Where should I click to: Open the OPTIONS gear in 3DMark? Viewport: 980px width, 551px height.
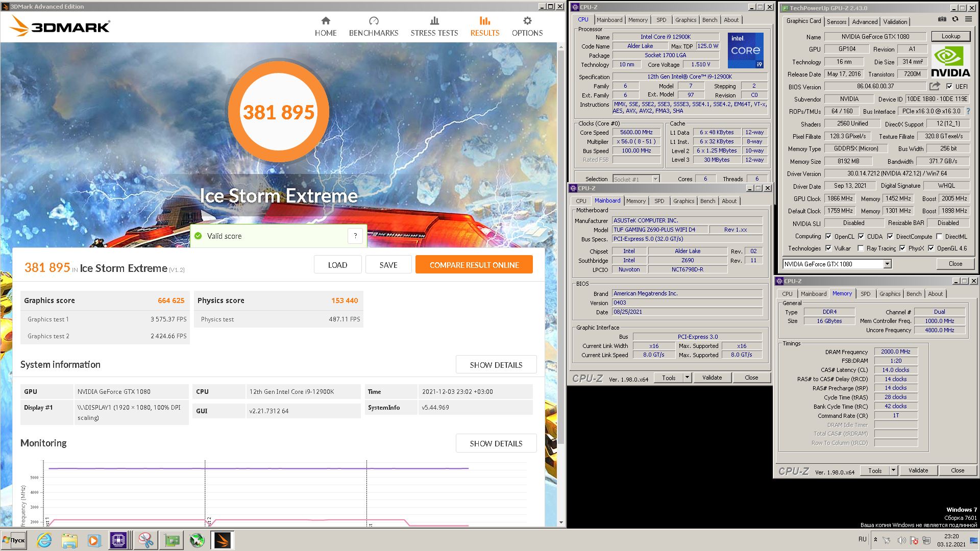click(x=527, y=27)
